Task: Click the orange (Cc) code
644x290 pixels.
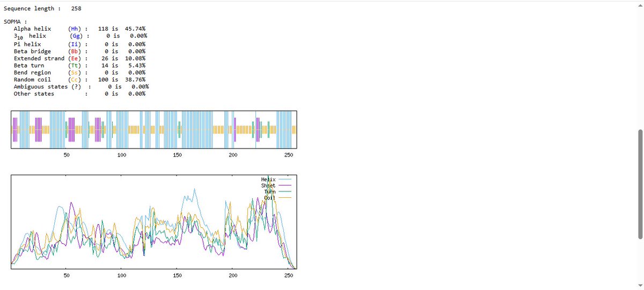Action: [x=75, y=79]
